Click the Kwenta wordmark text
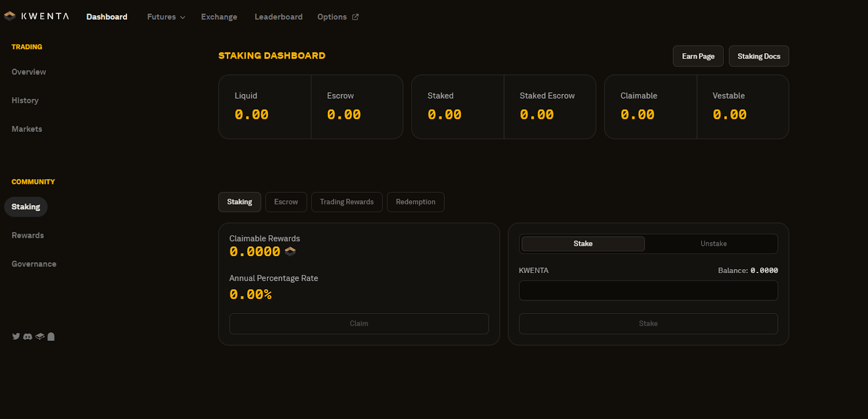 coord(45,16)
